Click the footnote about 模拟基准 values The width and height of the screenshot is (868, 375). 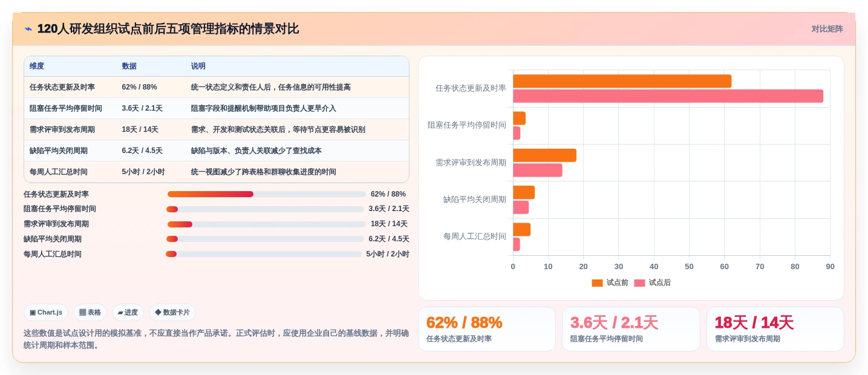(216, 339)
